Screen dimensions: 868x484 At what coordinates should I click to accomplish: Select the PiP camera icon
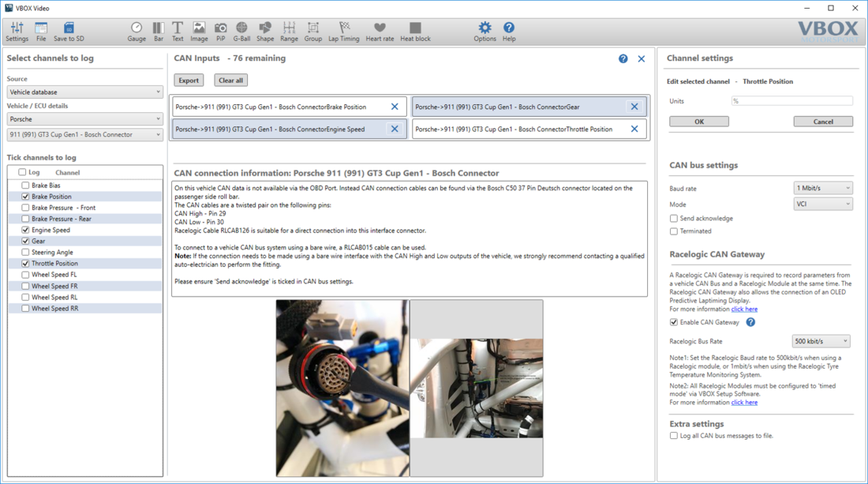220,32
